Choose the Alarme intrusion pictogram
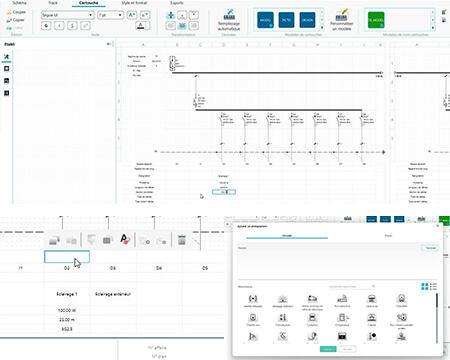The height and width of the screenshot is (360, 450). 253,301
